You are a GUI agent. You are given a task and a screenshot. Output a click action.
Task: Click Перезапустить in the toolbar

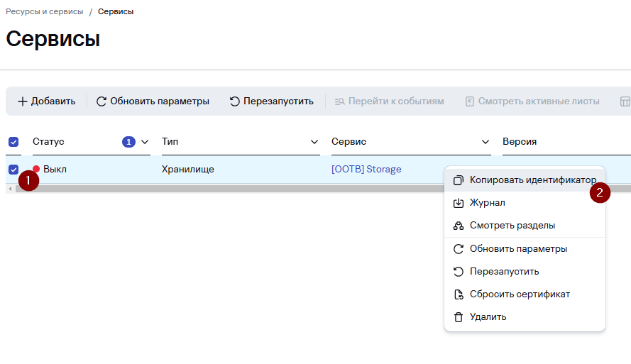pos(272,101)
